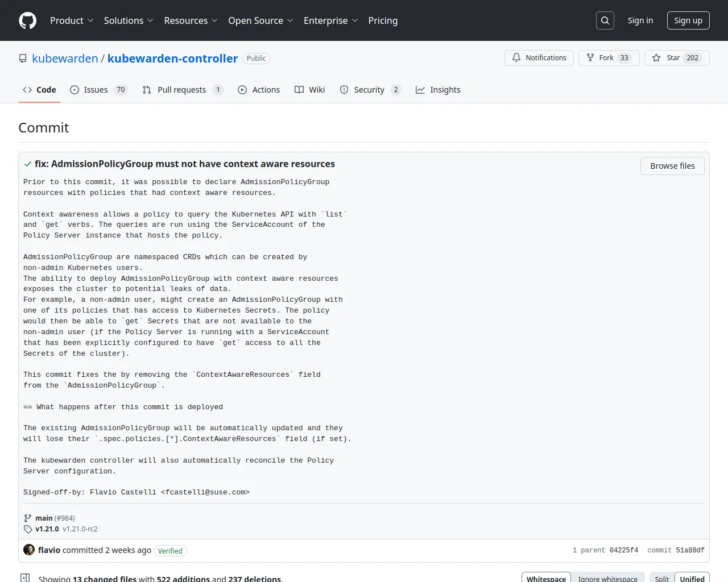Click the branch icon next to main
Screen dimensions: 728x582
click(28, 518)
